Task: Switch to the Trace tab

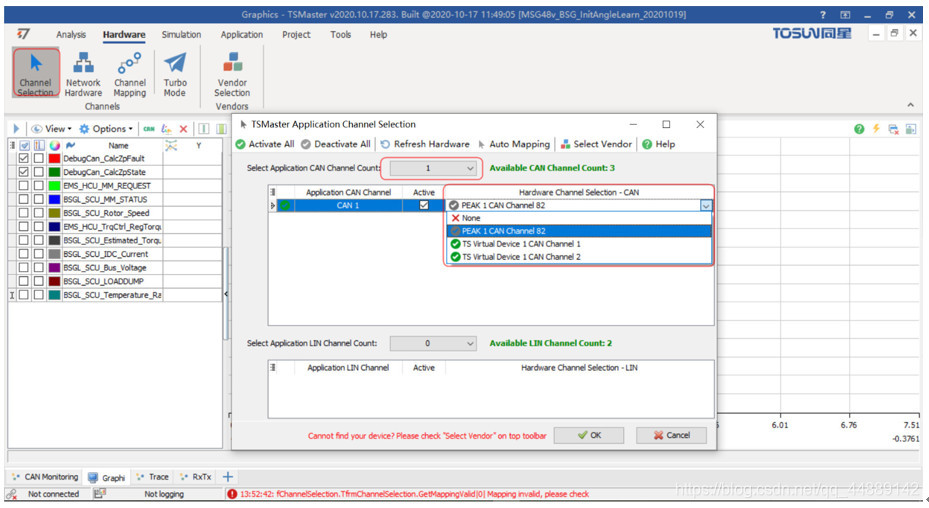Action: pyautogui.click(x=152, y=477)
